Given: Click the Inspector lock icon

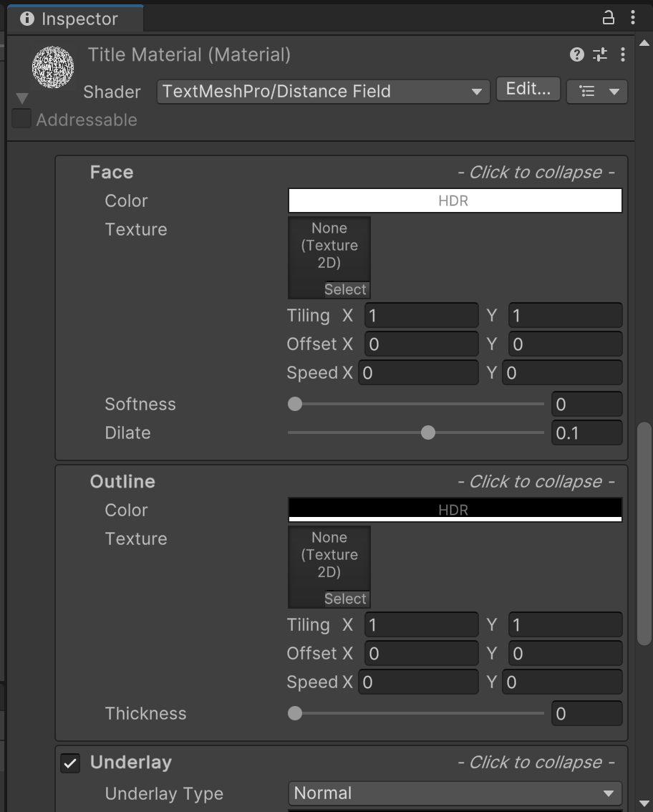Looking at the screenshot, I should click(609, 19).
